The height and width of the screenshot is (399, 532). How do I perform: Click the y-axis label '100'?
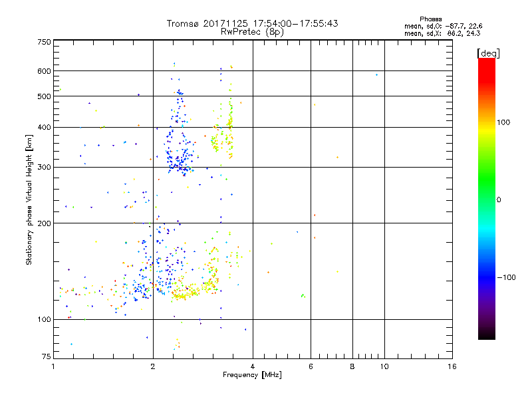(x=44, y=320)
